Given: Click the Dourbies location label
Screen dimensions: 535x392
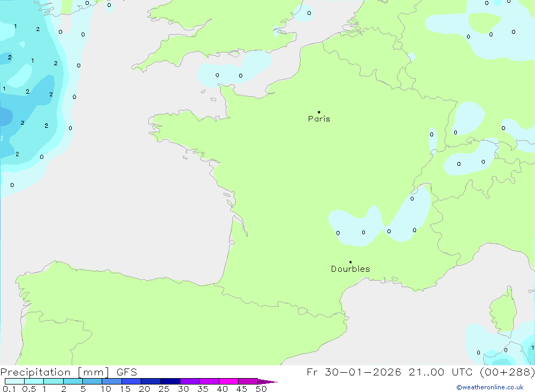Looking at the screenshot, I should pos(350,269).
